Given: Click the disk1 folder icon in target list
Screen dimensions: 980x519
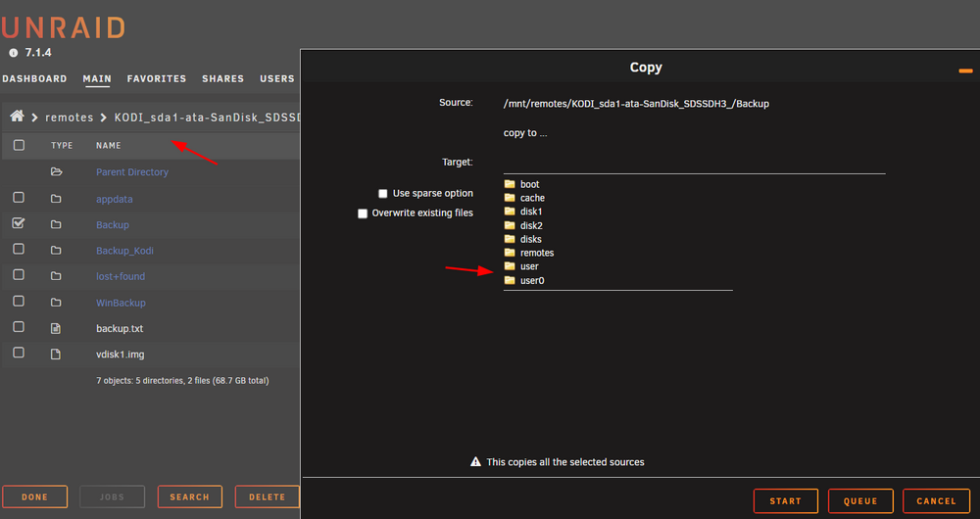Looking at the screenshot, I should 510,212.
